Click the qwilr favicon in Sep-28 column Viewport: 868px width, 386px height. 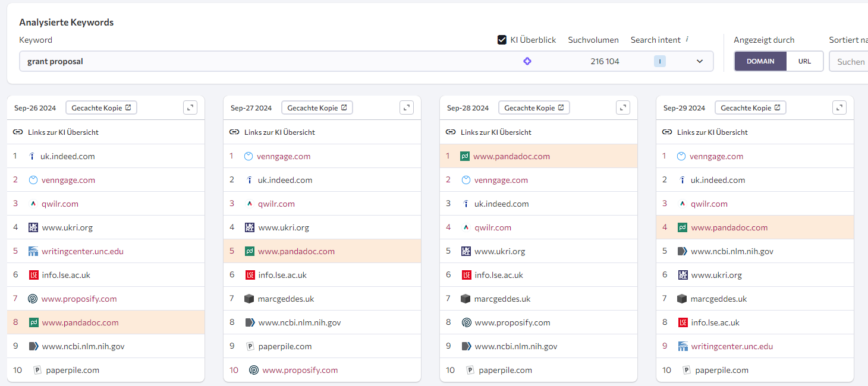pos(466,227)
